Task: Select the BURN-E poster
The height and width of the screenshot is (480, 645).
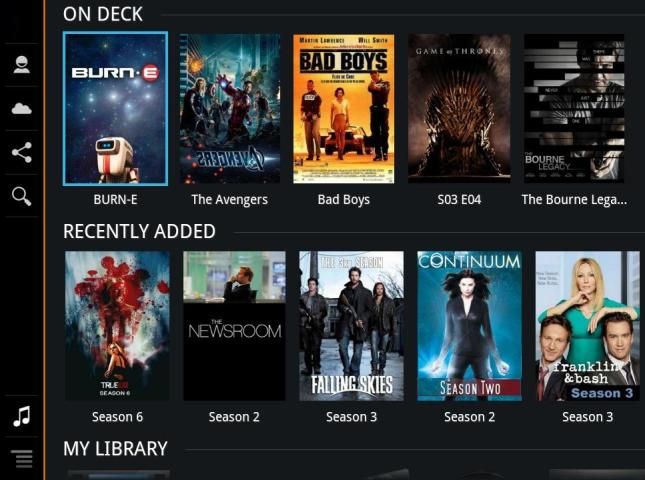Action: pyautogui.click(x=115, y=109)
